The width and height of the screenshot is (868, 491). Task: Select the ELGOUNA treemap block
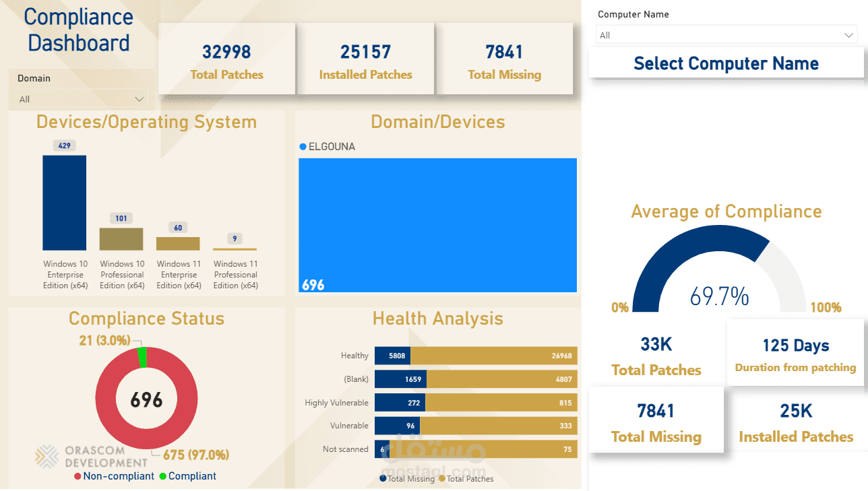tap(438, 225)
